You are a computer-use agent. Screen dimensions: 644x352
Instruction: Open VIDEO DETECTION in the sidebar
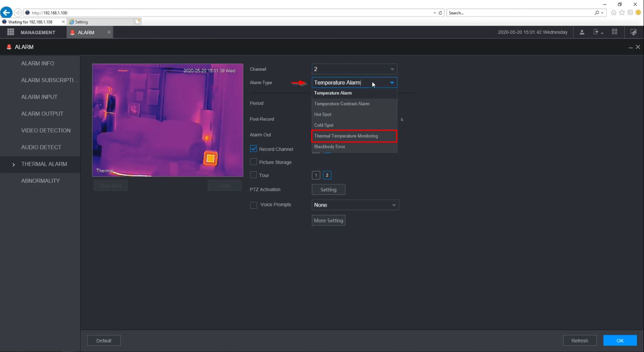tap(46, 130)
